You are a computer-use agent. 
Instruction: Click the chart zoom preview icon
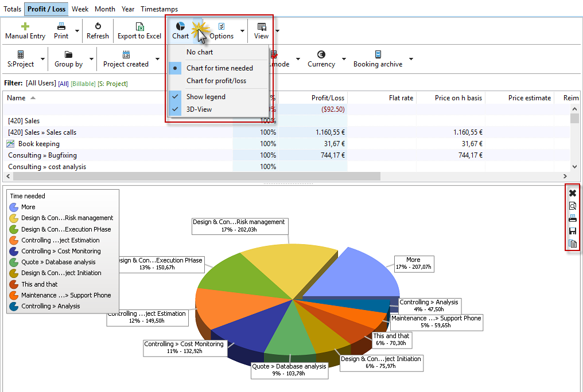coord(572,206)
